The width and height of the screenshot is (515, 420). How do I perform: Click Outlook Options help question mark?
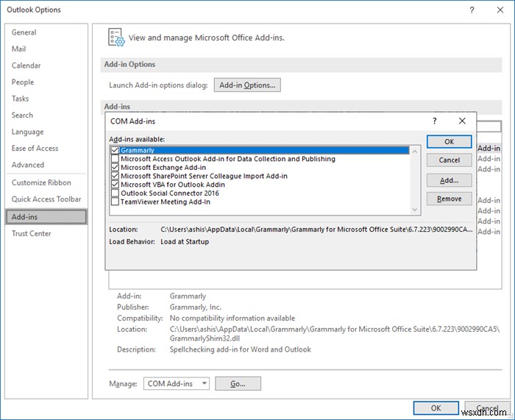(x=472, y=10)
